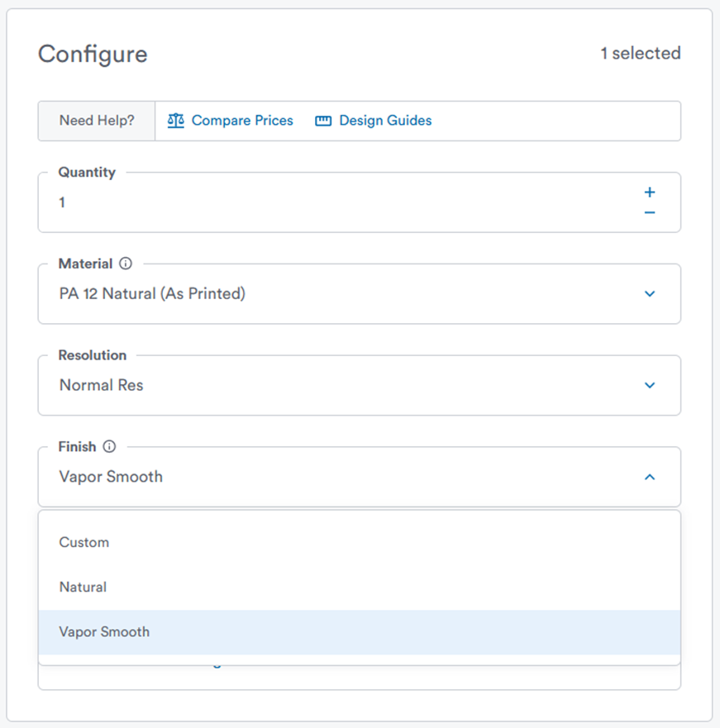Click the Need Help? label
This screenshot has width=720, height=728.
[96, 121]
